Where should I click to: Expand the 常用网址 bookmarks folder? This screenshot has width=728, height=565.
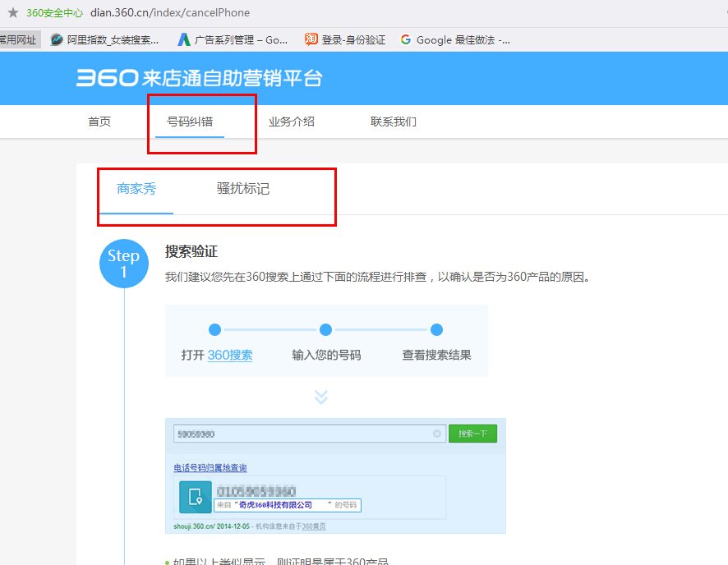click(18, 39)
